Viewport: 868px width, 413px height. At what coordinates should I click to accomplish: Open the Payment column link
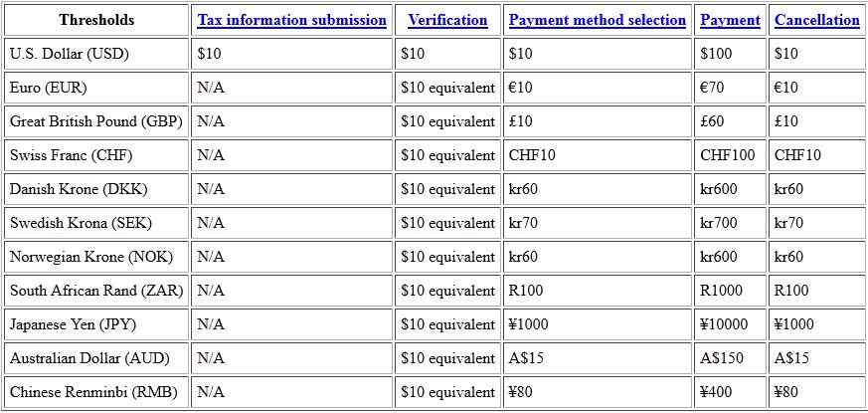[730, 20]
